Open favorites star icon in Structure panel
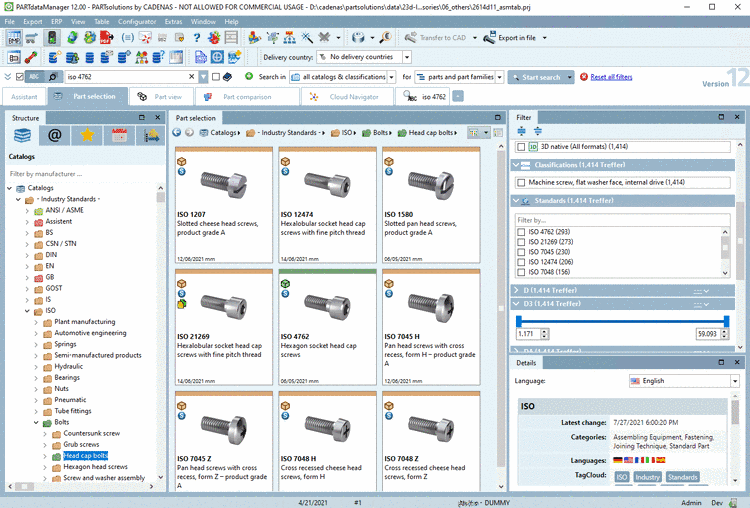This screenshot has width=750, height=508. [87, 136]
